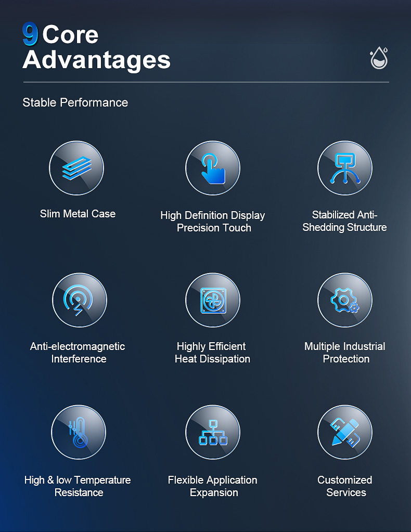411x532 pixels.
Task: Select the finger touch Precision Touch icon
Action: click(x=213, y=168)
